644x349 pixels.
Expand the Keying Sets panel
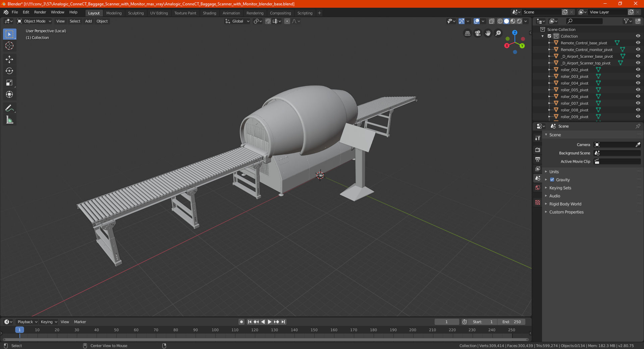click(x=560, y=188)
